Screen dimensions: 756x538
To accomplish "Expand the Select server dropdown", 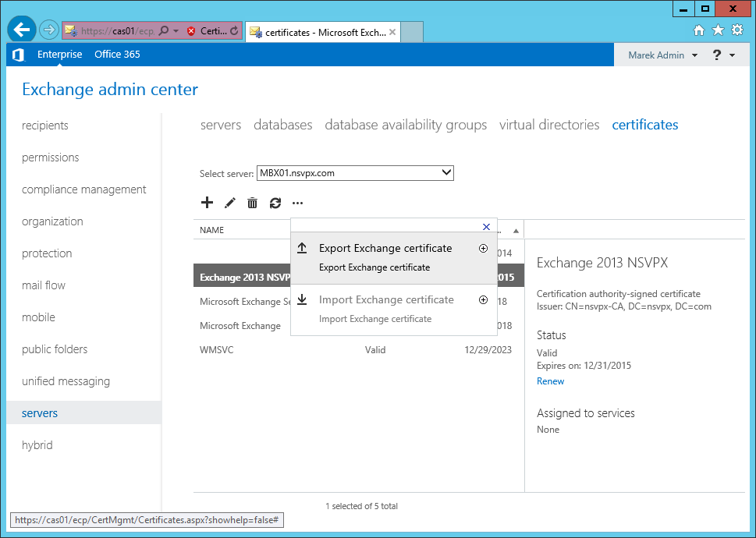I will 446,173.
